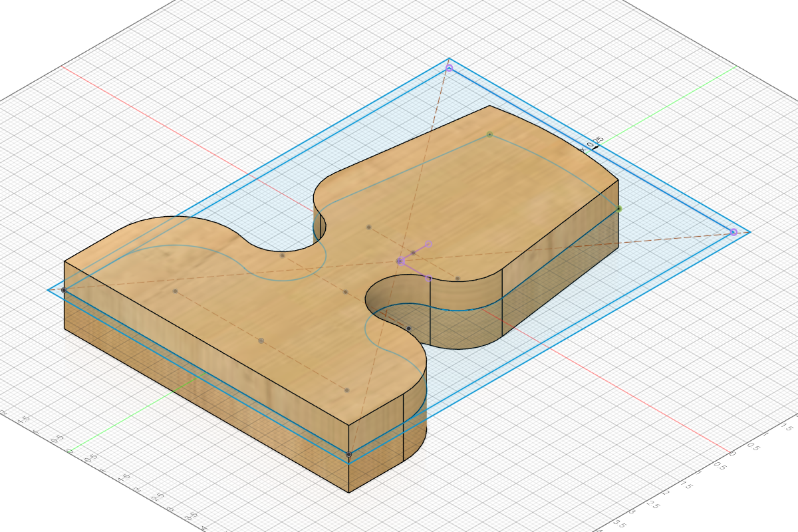Select the lower purple circle handle near center
This screenshot has height=532, width=798.
tap(428, 278)
